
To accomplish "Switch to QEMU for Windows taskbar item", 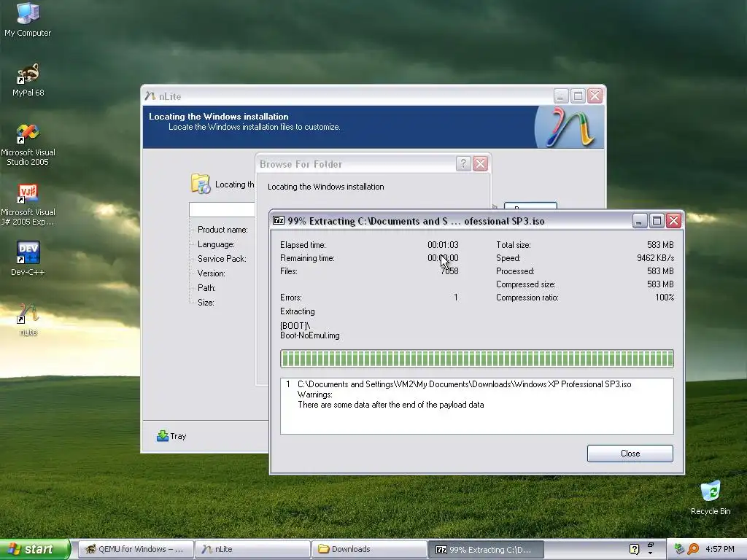I will (135, 549).
